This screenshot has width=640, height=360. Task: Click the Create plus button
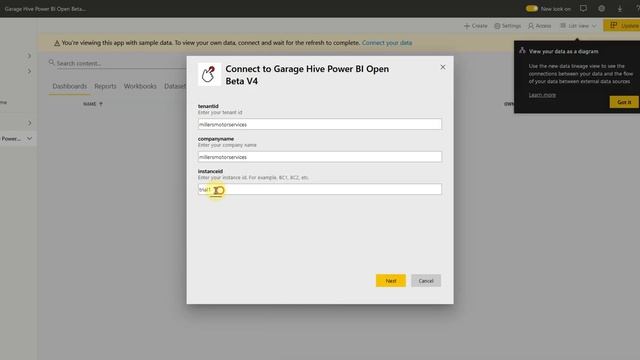pyautogui.click(x=476, y=26)
